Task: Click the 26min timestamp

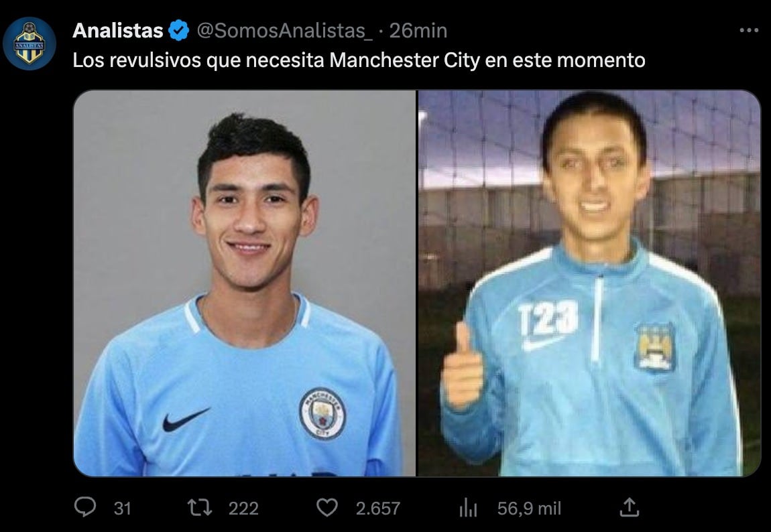Action: (418, 31)
